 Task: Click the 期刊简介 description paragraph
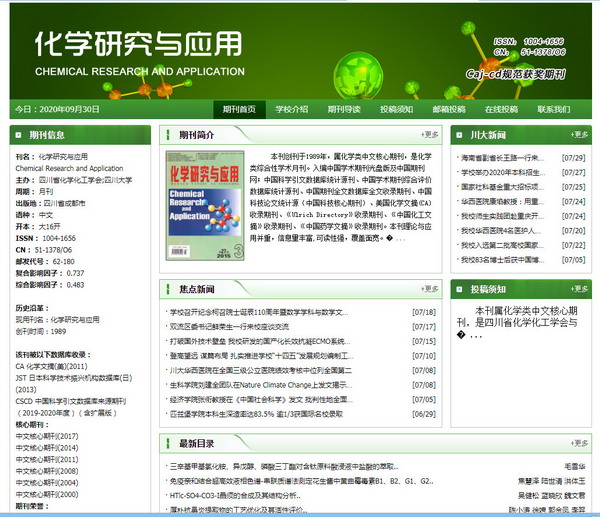tap(341, 197)
